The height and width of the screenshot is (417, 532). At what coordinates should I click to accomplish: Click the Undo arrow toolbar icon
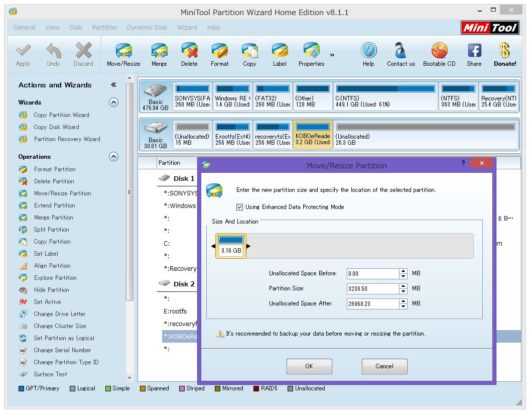[54, 54]
